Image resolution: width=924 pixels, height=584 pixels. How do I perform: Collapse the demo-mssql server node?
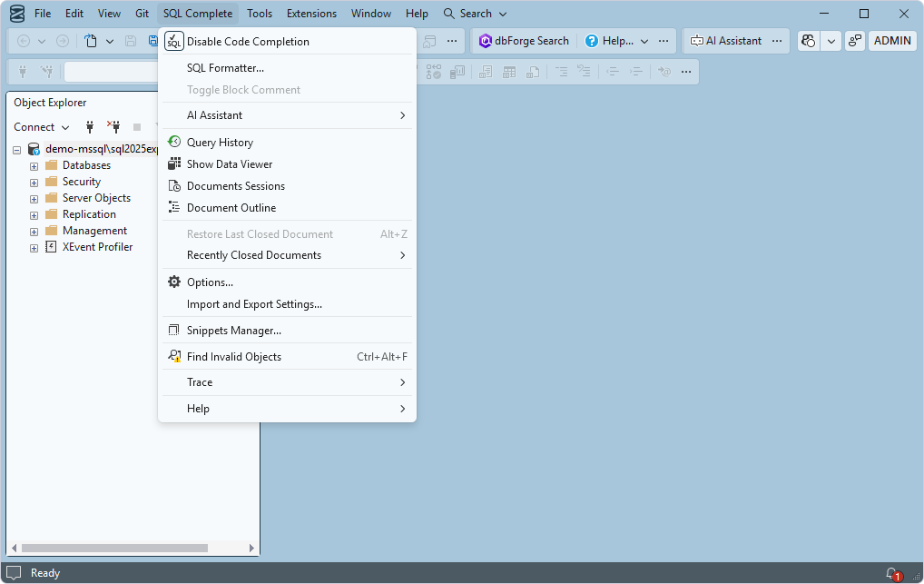pyautogui.click(x=17, y=150)
